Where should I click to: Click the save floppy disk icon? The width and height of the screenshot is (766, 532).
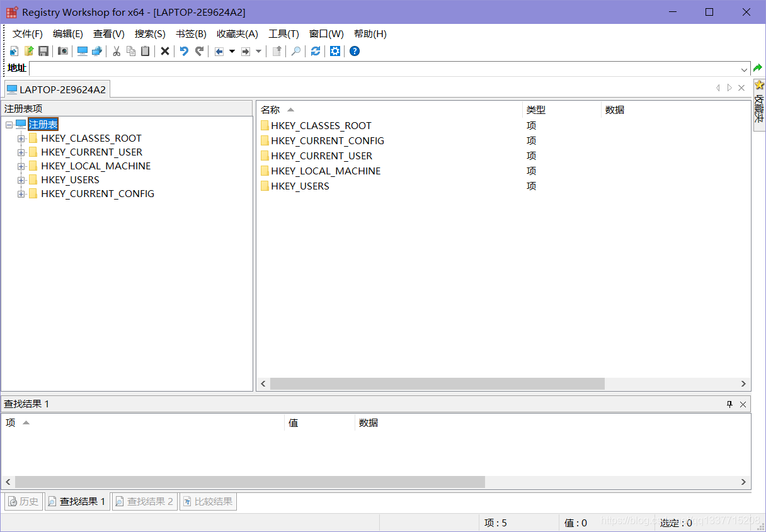click(x=43, y=51)
